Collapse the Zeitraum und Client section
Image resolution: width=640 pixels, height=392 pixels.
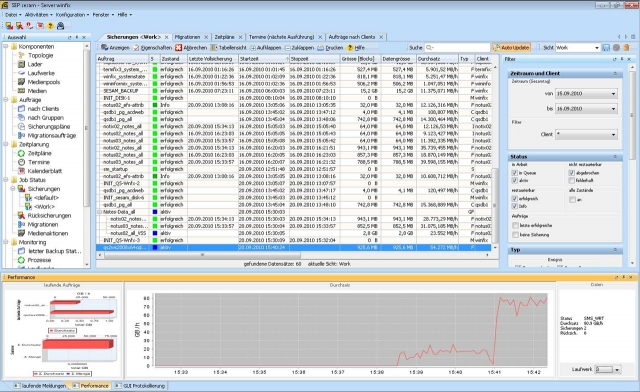tap(615, 74)
